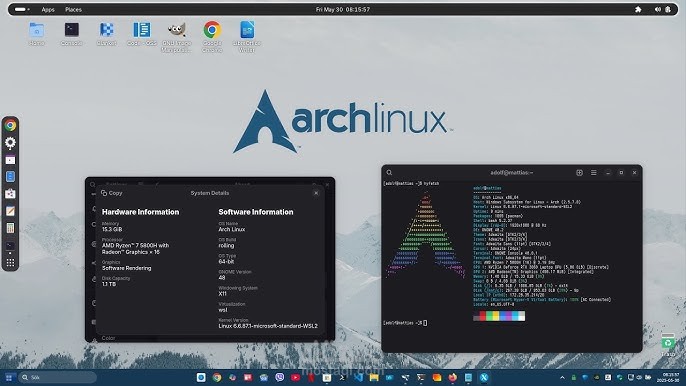
Task: Click the 'wsl' virtualization value
Action: tap(223, 310)
